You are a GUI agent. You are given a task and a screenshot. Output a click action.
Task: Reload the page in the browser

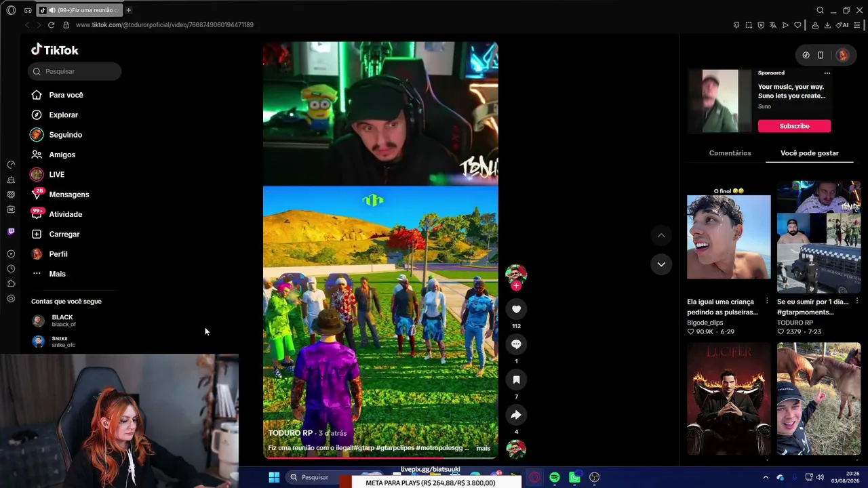(x=51, y=25)
